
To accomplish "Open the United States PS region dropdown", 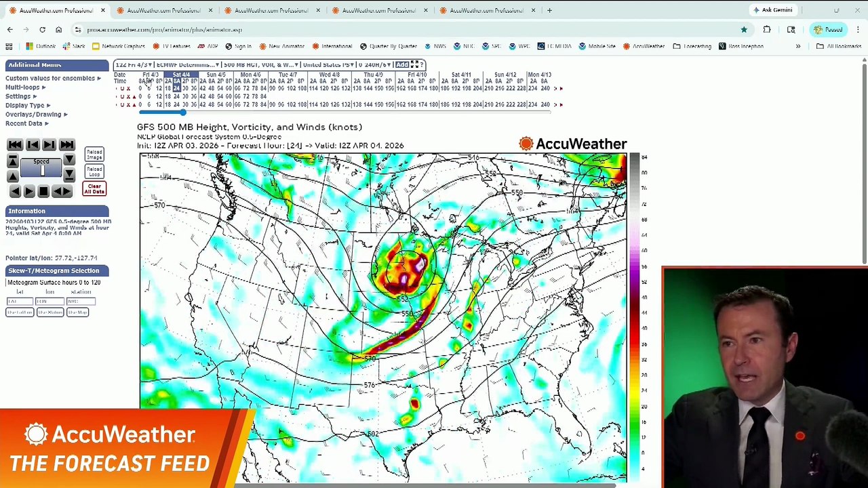I will click(x=329, y=64).
